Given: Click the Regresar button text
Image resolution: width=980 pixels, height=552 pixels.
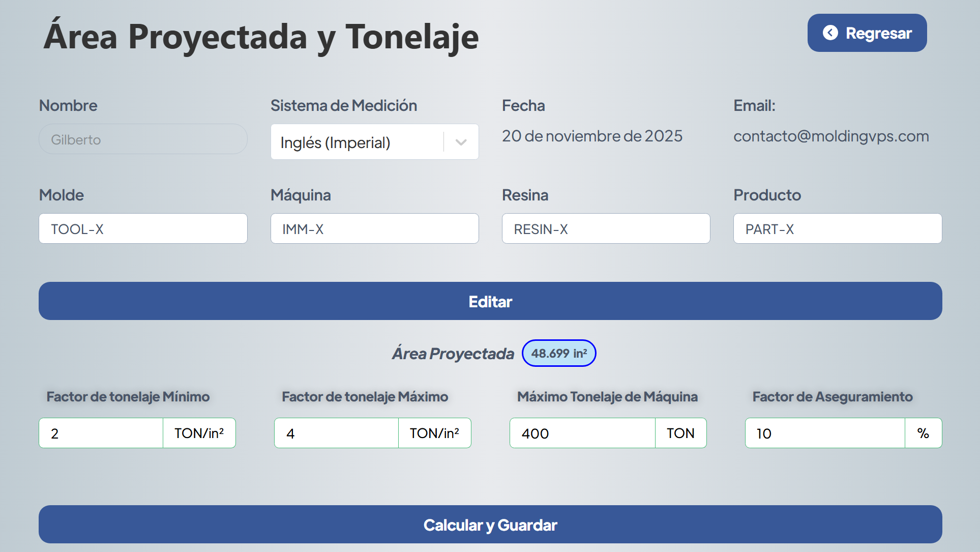Looking at the screenshot, I should 878,33.
